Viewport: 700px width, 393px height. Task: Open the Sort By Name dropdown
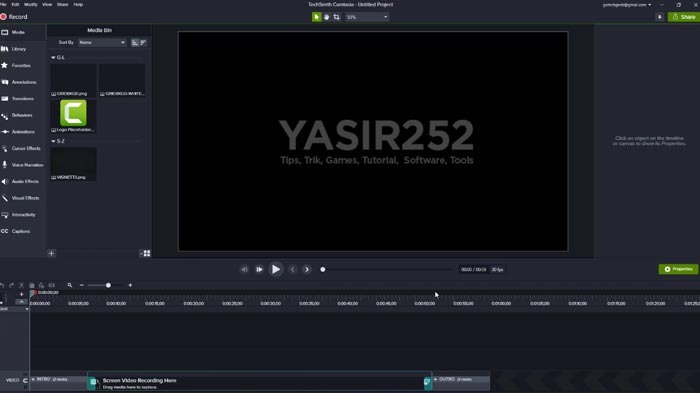click(102, 42)
